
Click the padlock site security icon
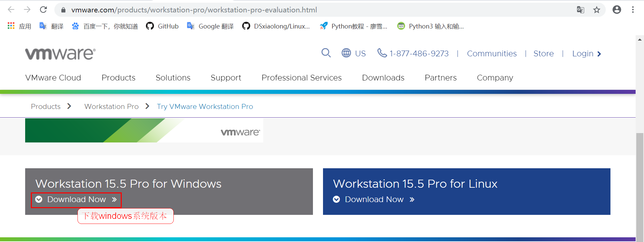click(x=63, y=10)
